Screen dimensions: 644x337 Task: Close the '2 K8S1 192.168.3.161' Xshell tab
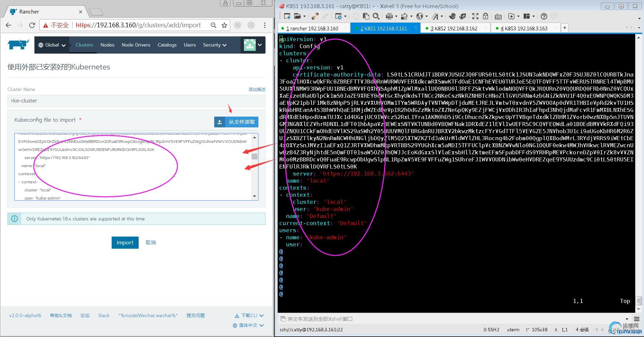pos(415,28)
